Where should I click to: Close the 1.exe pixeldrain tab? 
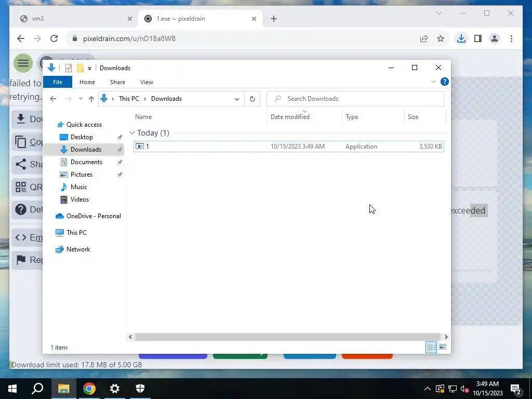(x=254, y=19)
